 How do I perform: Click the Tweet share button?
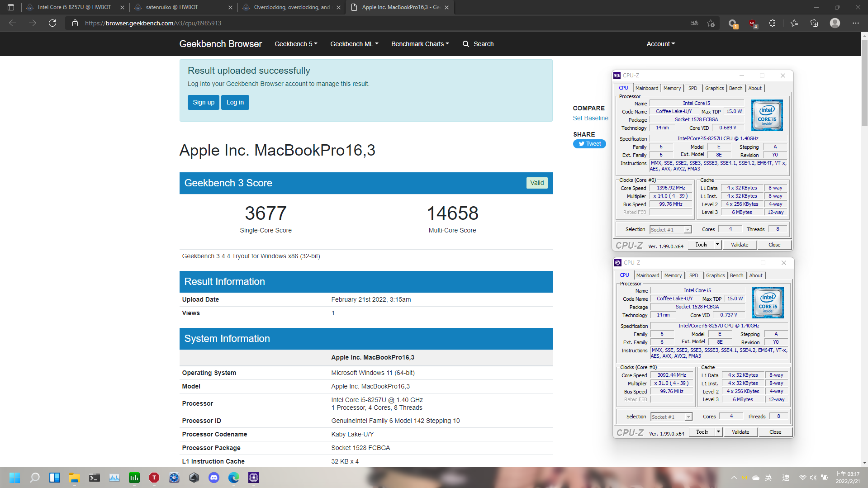coord(589,144)
